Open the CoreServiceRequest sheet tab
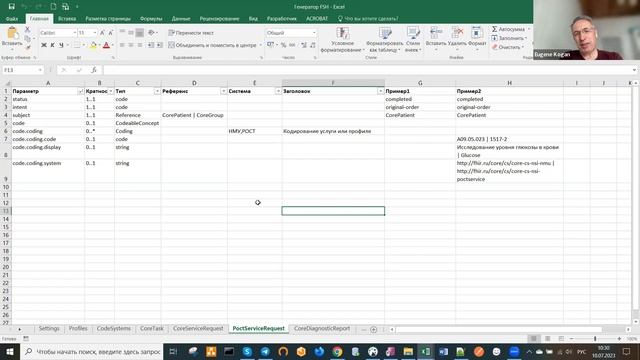The image size is (640, 360). click(x=198, y=329)
